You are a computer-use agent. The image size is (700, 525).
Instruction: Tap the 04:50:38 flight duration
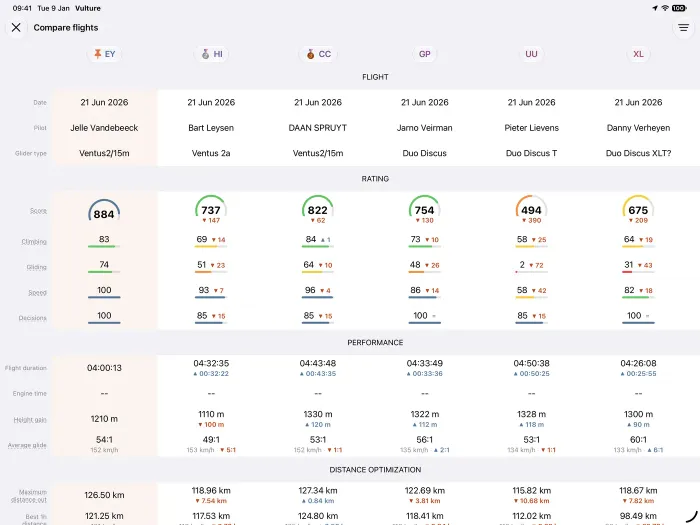click(x=531, y=363)
